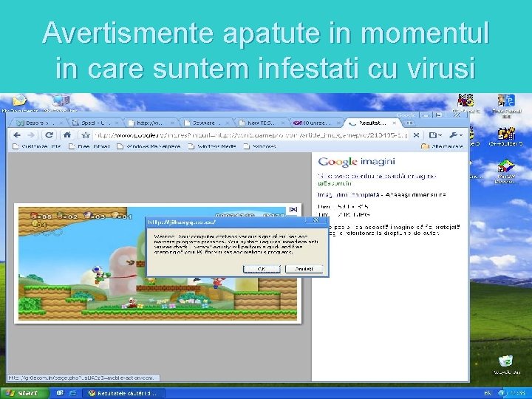Click the Show Desktop quick launch icon

(60, 393)
